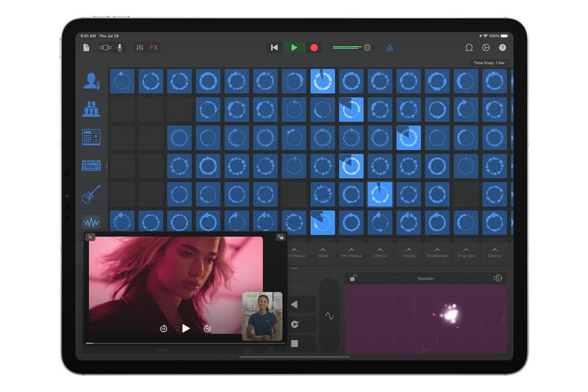Open My Songs browser document icon
Image resolution: width=588 pixels, height=392 pixels.
point(86,48)
